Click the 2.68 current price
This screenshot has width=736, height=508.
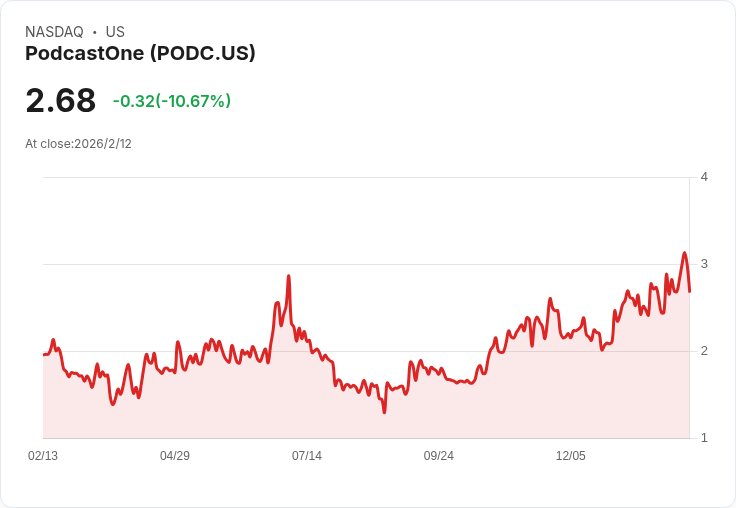61,100
